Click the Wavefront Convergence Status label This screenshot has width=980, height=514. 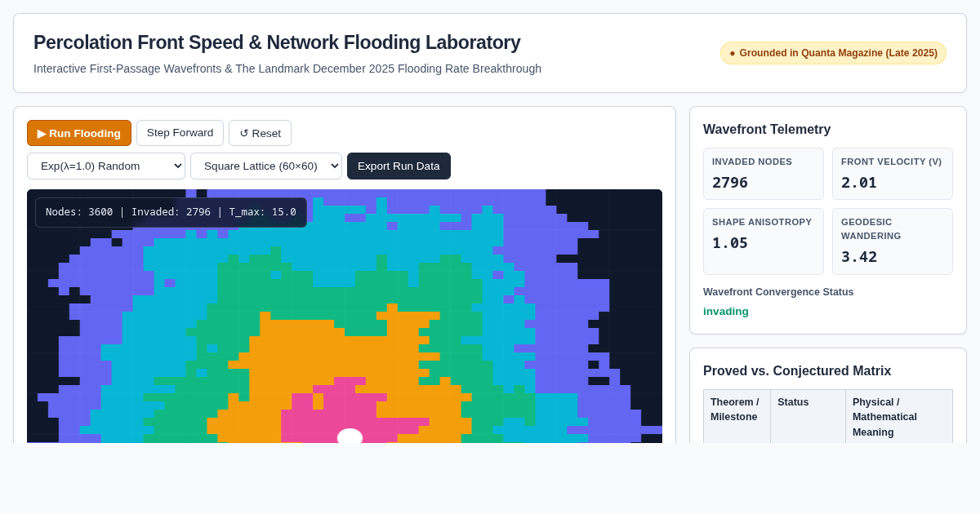(778, 292)
